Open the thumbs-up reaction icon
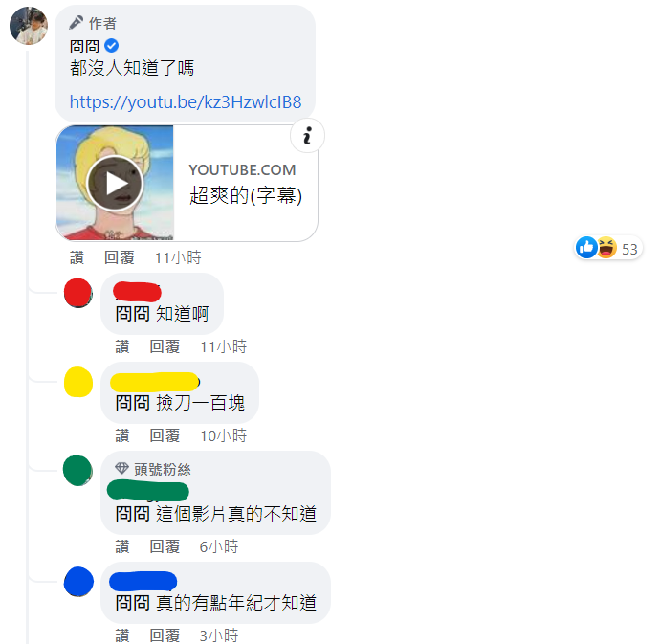Viewport: 661px width, 644px height. [586, 248]
